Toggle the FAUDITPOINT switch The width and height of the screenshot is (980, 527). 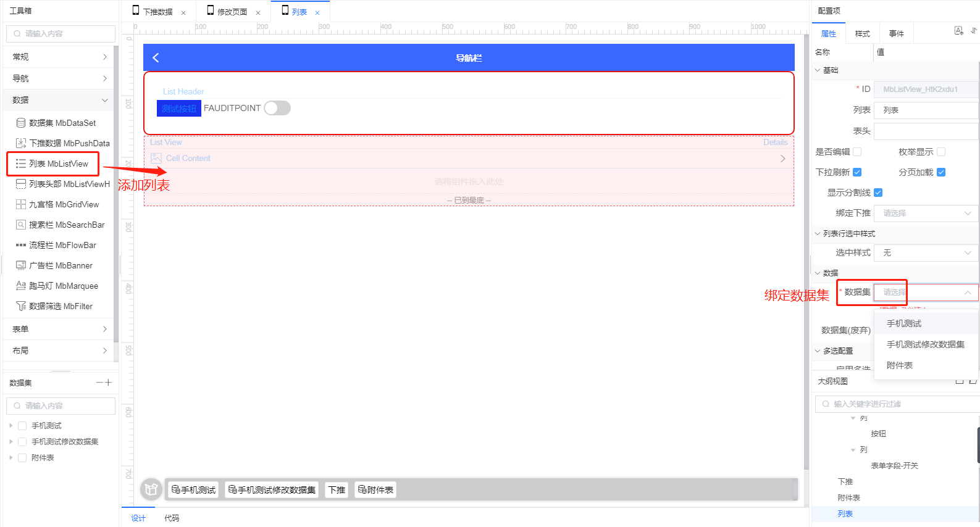[x=277, y=108]
